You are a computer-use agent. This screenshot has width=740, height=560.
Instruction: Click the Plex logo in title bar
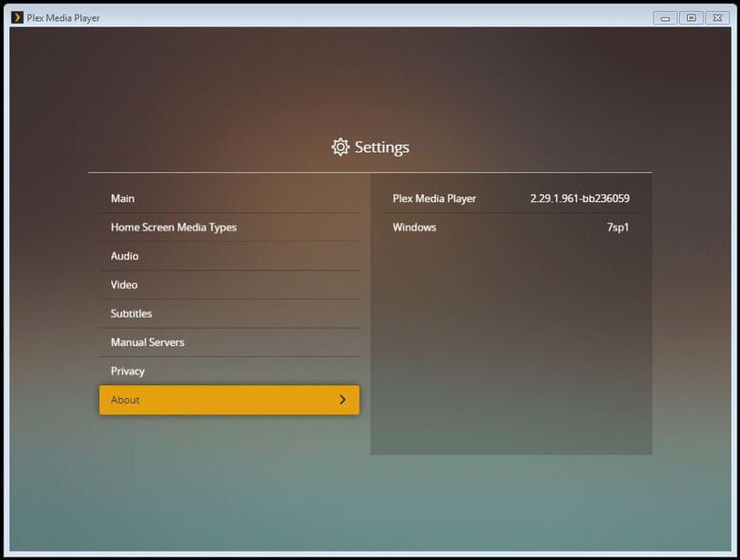17,17
